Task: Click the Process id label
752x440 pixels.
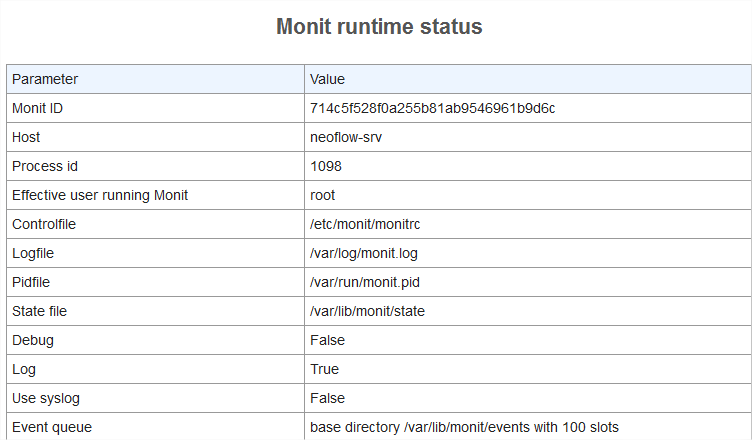Action: [x=44, y=166]
